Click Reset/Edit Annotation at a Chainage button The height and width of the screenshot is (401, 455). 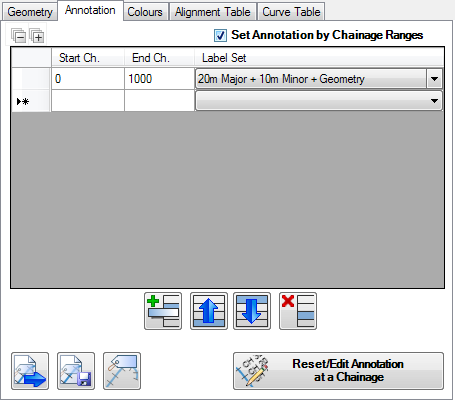tap(338, 371)
